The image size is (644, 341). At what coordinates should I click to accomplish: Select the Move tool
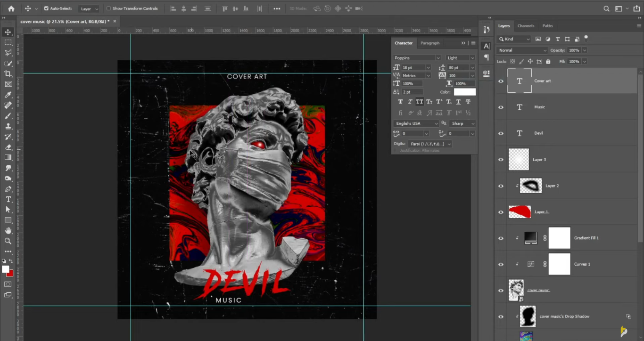(8, 32)
